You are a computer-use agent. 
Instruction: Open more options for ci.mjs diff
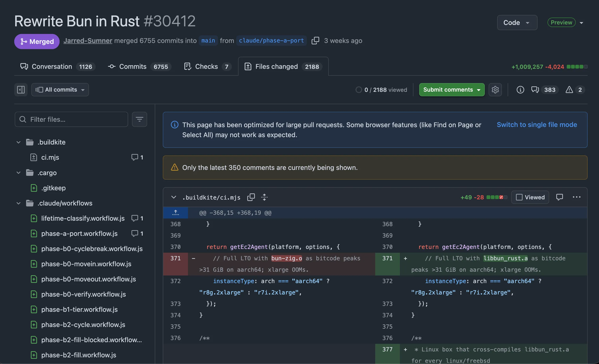coord(576,197)
